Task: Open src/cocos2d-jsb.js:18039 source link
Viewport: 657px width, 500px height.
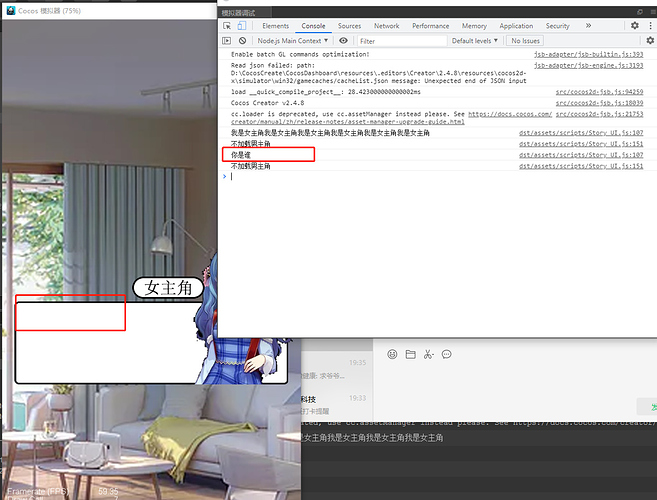Action: (599, 103)
